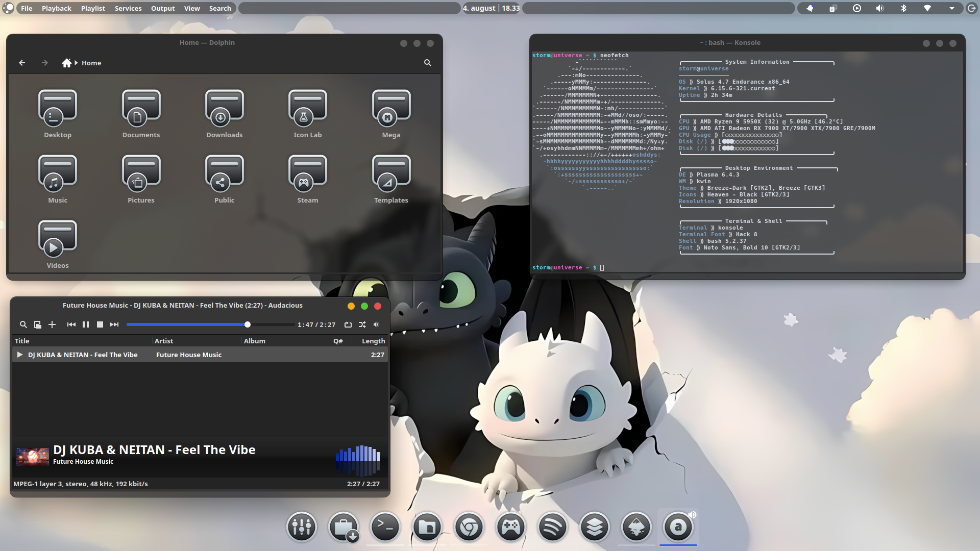Open the Documents folder in Dolphin
980x551 pixels.
(141, 114)
